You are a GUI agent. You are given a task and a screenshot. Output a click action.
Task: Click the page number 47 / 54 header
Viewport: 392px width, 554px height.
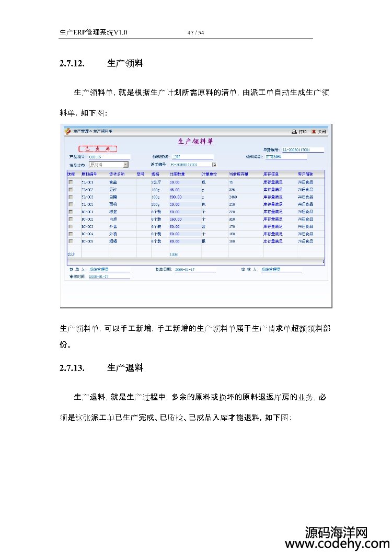click(195, 32)
